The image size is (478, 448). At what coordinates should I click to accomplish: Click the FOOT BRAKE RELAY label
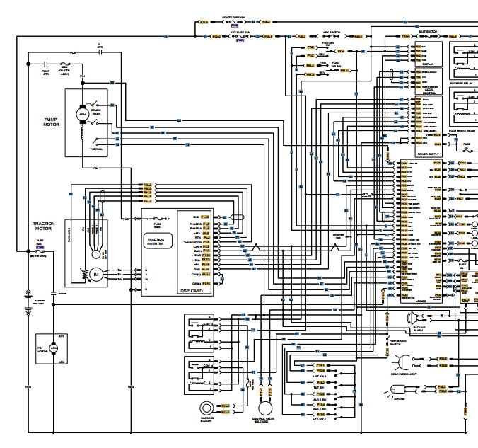coord(462,131)
